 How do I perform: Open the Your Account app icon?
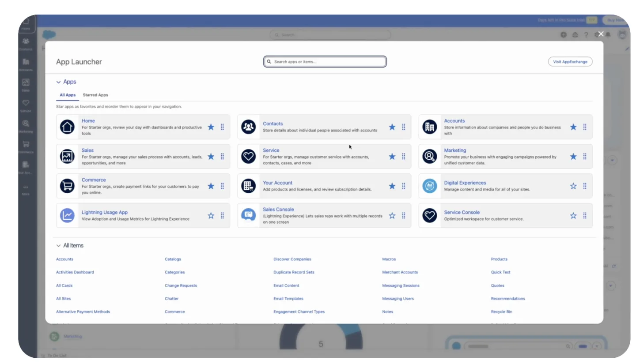point(249,186)
